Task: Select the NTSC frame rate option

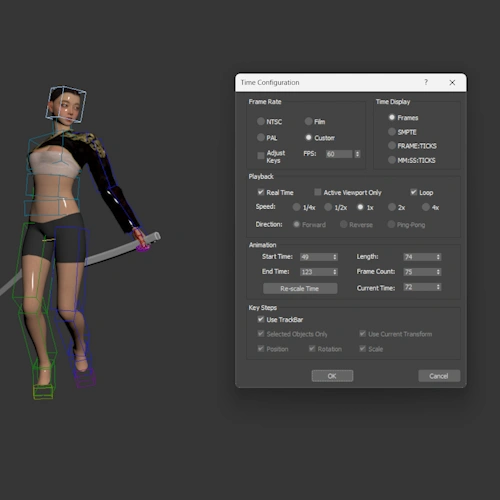Action: pyautogui.click(x=261, y=121)
